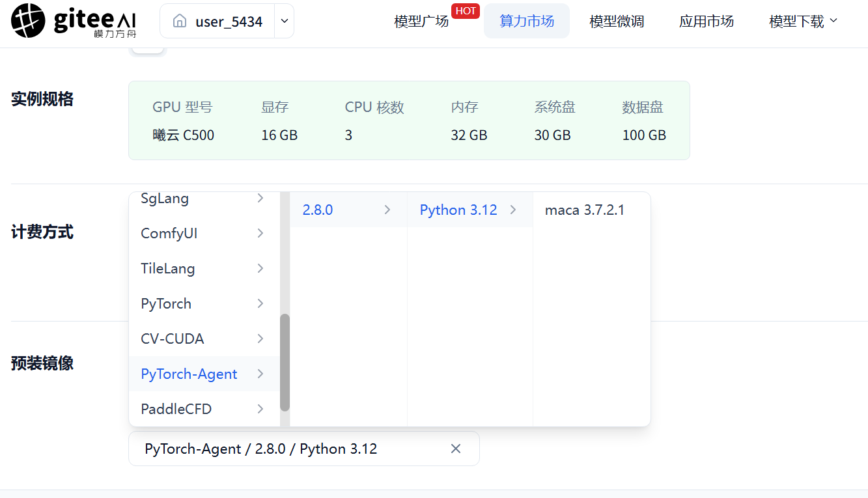Expand the CV-CUDA image option
868x498 pixels.
point(204,339)
